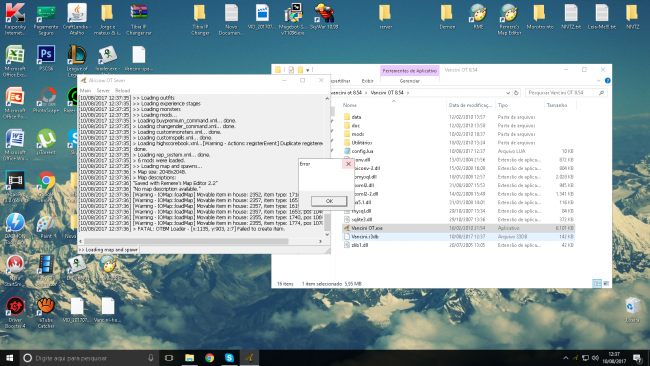This screenshot has width=650, height=366.
Task: Select the PhotoScape desktop icon
Action: click(46, 100)
